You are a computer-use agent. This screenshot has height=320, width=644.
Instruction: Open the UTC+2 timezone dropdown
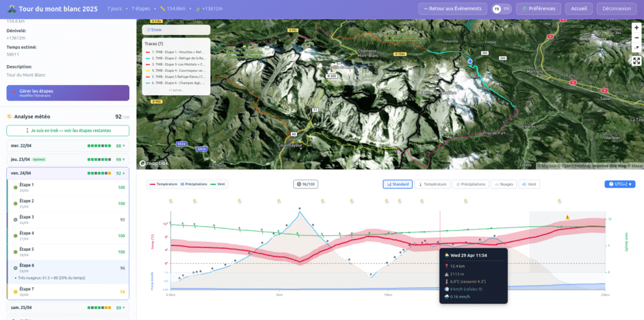coord(619,184)
